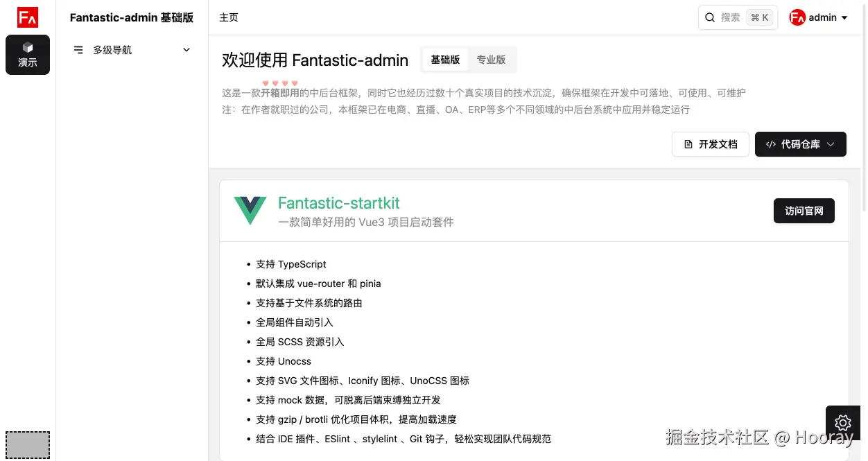This screenshot has height=461, width=868.
Task: Expand the 多级导航 chevron
Action: [x=186, y=50]
